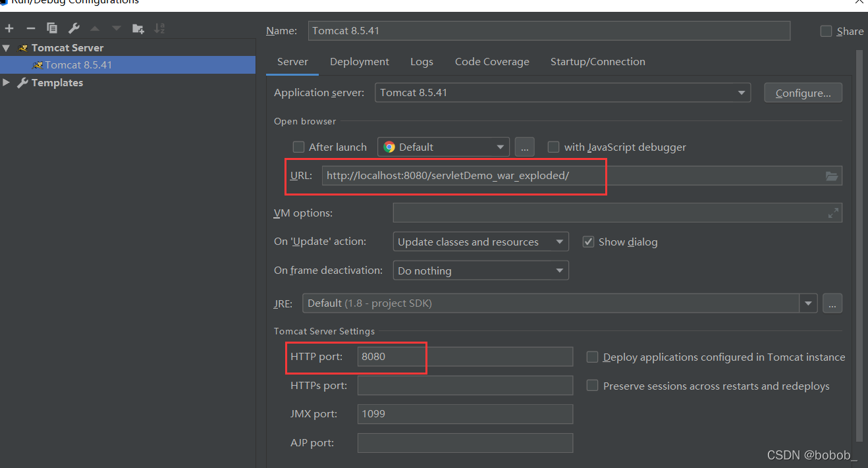The image size is (868, 468).
Task: Click the JMX port field
Action: (465, 414)
